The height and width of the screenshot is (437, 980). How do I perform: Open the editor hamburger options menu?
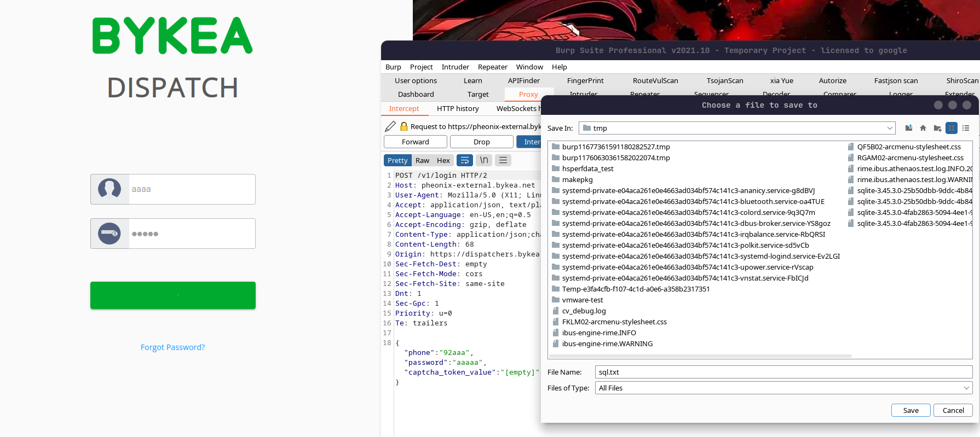click(x=503, y=160)
